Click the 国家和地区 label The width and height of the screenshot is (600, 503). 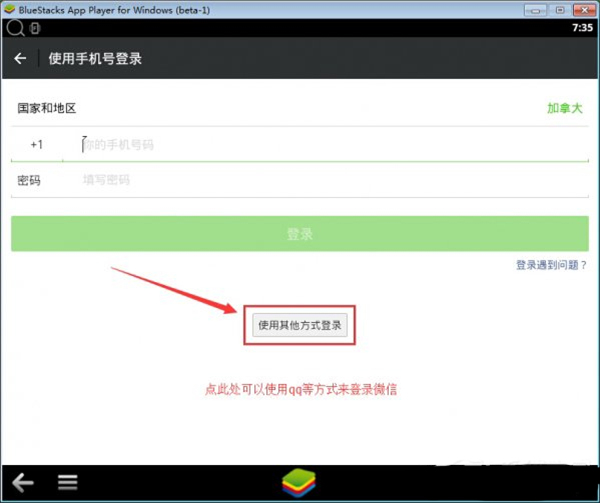tap(47, 108)
